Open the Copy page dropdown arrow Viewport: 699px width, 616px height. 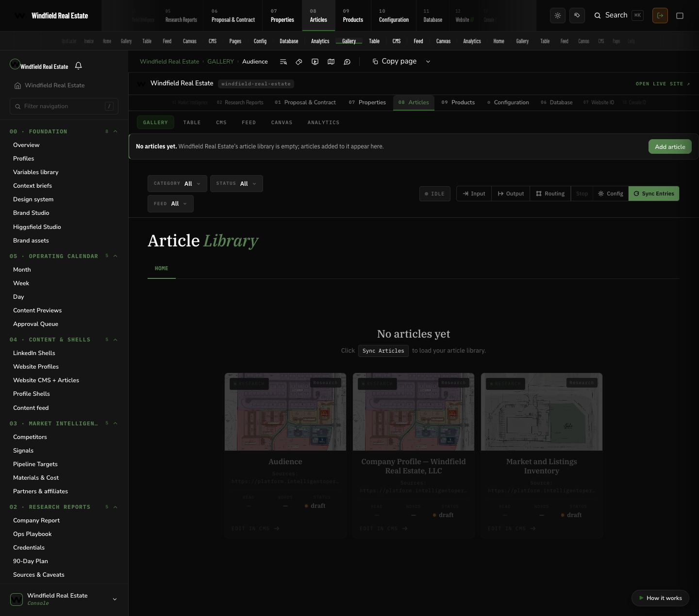[428, 62]
